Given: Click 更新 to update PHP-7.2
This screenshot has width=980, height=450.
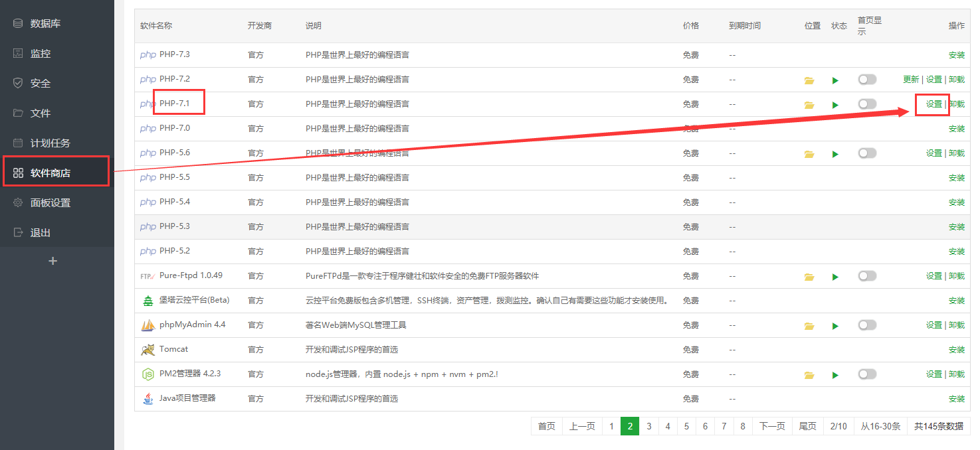Looking at the screenshot, I should pyautogui.click(x=911, y=80).
